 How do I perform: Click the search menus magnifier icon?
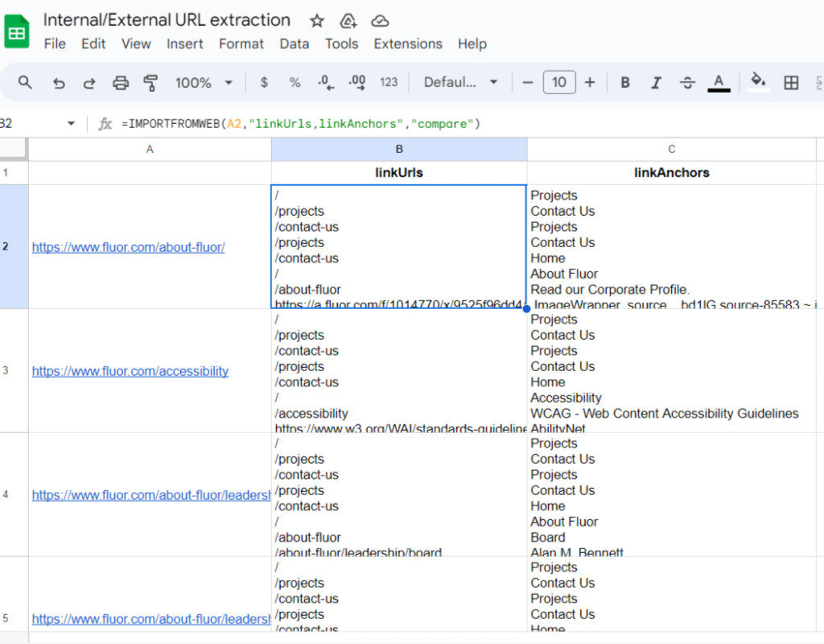coord(25,82)
